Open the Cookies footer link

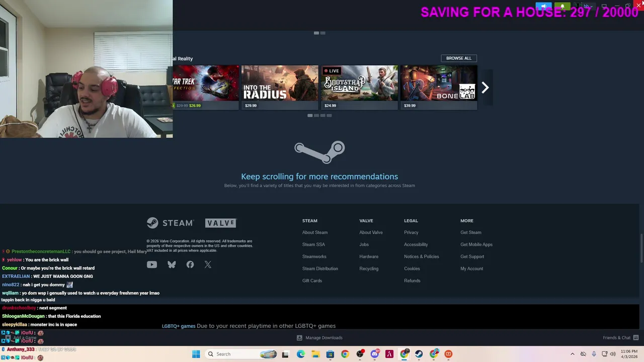point(412,268)
